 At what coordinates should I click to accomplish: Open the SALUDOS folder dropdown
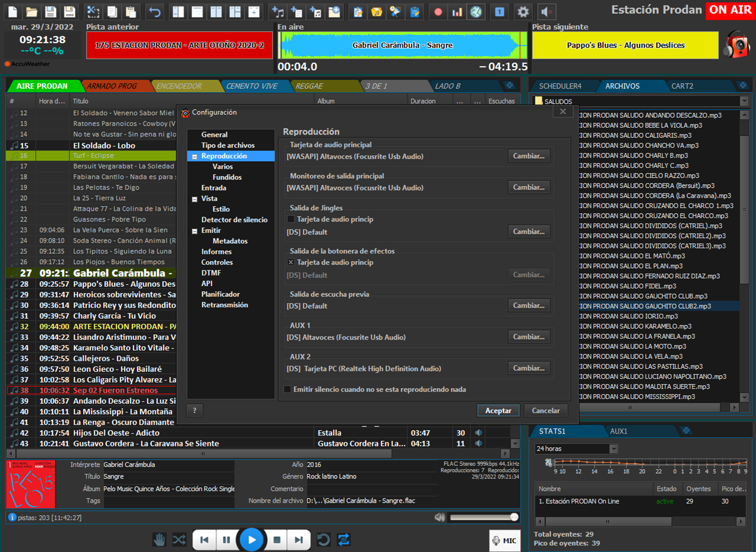pos(744,101)
